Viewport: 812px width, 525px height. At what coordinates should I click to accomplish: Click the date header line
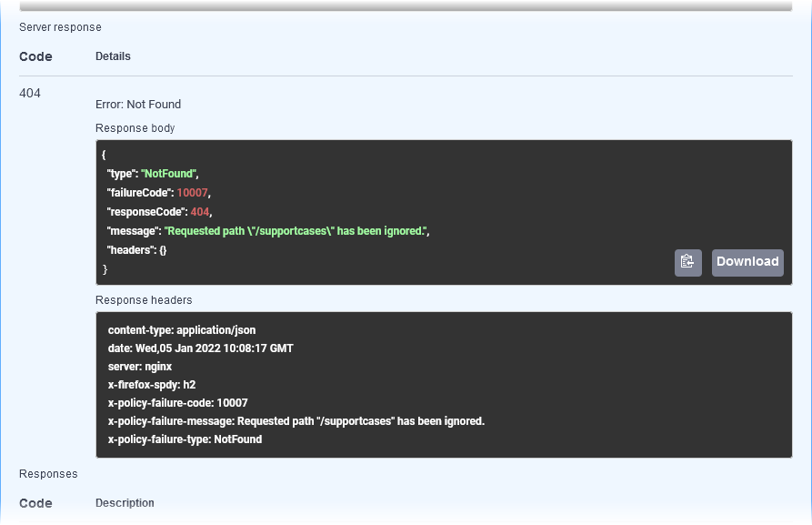click(x=200, y=348)
